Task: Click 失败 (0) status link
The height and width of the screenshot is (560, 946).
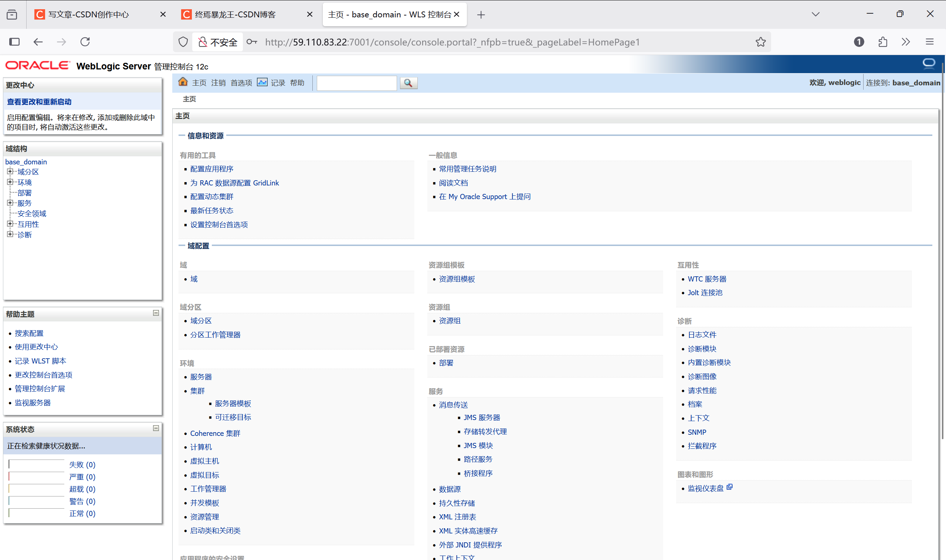Action: click(82, 465)
